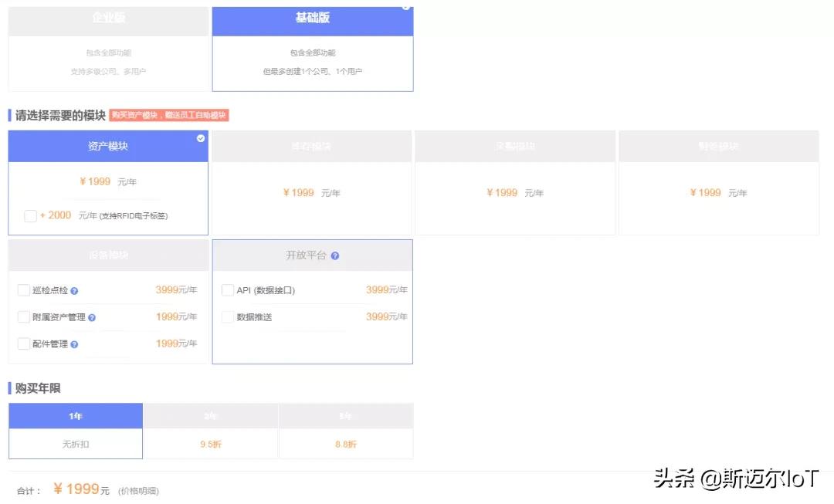The height and width of the screenshot is (504, 834).
Task: Check the 巡检点检 add-on box
Action: coord(24,290)
